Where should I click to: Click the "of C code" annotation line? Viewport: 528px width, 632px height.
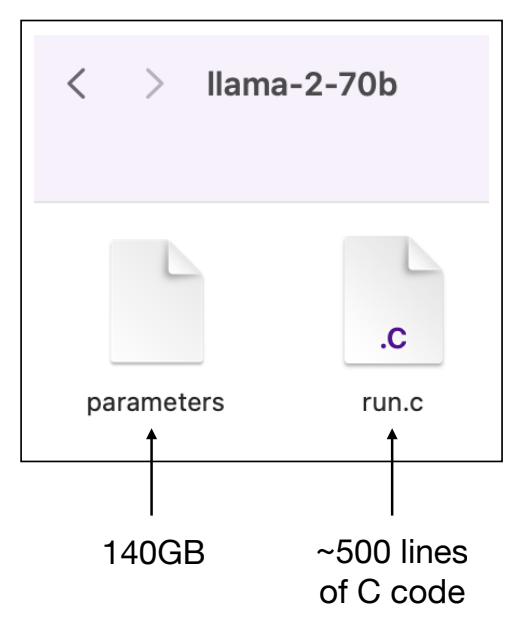coord(392,592)
